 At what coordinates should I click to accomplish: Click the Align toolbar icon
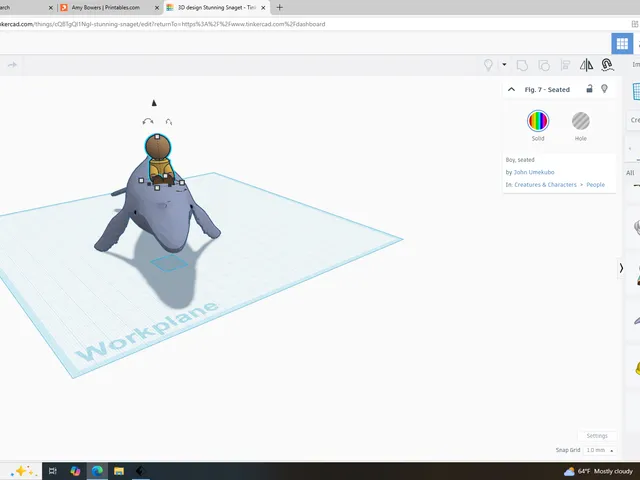(x=565, y=65)
